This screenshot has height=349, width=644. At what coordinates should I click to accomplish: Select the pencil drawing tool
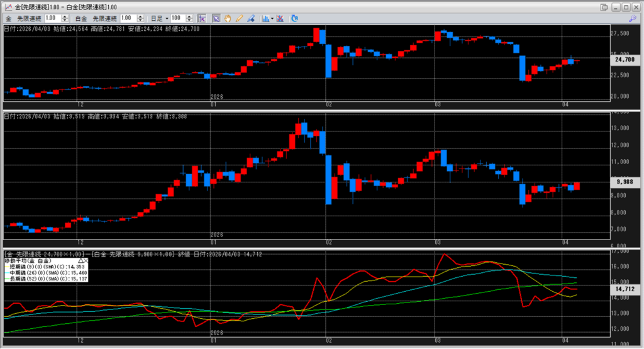coord(239,18)
